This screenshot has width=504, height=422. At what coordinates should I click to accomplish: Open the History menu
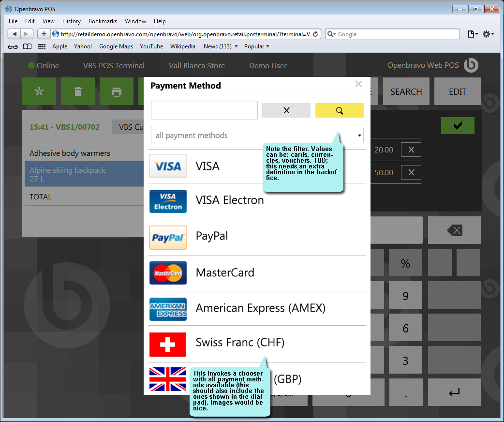coord(72,21)
